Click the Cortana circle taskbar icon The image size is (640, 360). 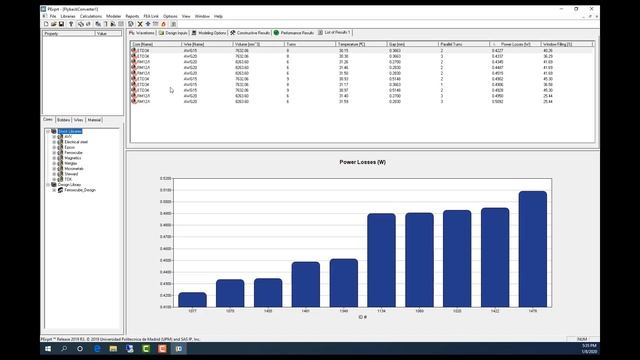point(80,349)
